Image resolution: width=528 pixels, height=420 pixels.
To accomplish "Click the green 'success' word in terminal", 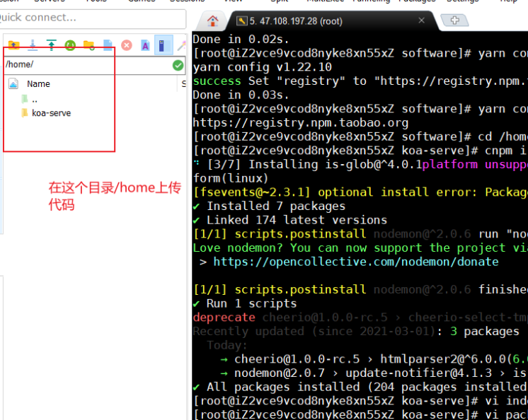I will pyautogui.click(x=217, y=81).
